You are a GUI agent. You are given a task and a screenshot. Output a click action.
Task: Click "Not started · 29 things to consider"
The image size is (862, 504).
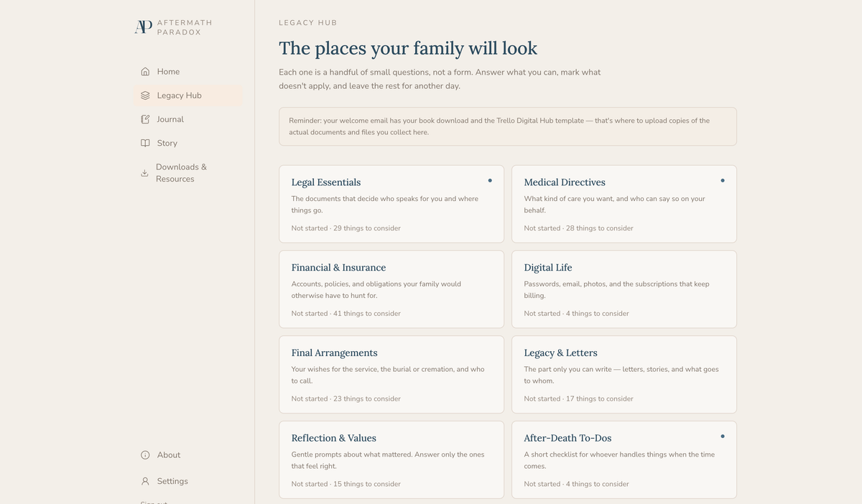[346, 228]
